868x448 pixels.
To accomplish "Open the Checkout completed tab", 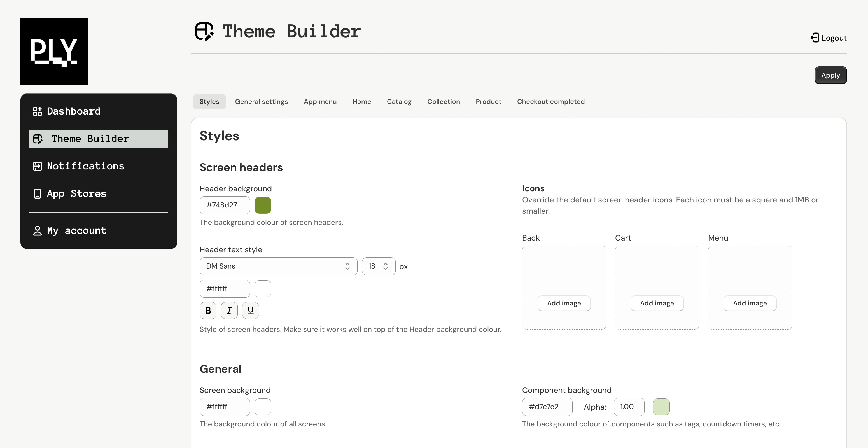I will (x=550, y=102).
